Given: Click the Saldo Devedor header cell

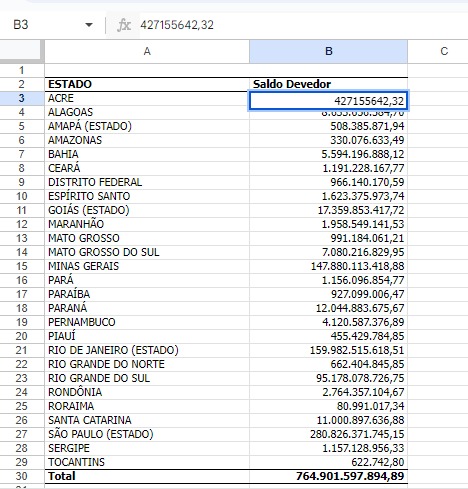Looking at the screenshot, I should [x=328, y=84].
